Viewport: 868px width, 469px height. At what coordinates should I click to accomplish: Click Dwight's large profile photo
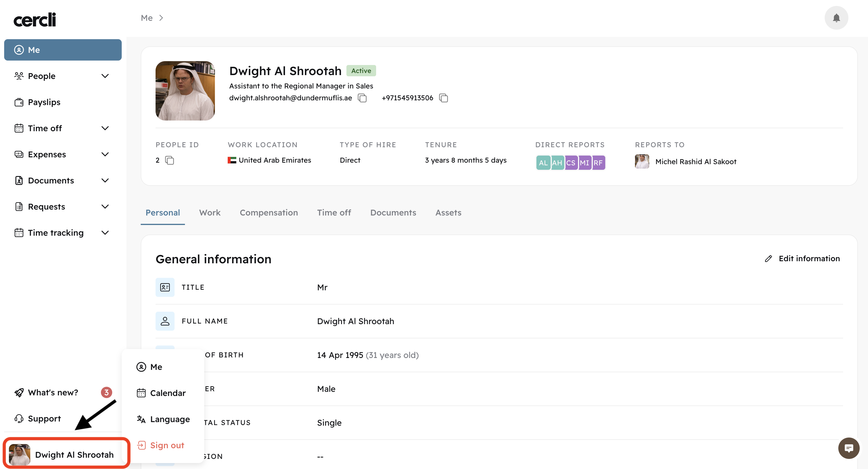(185, 91)
